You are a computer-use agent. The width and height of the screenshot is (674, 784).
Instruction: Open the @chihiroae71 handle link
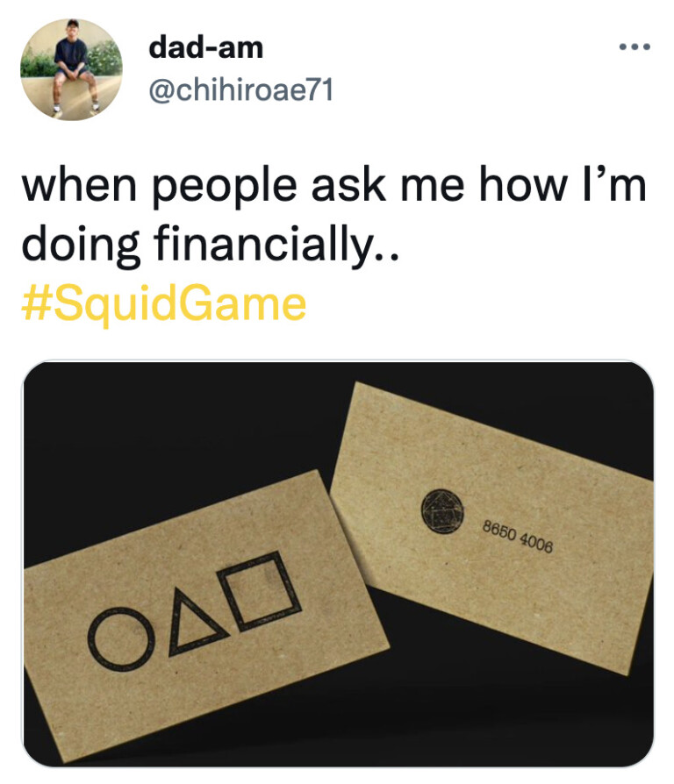pos(240,89)
